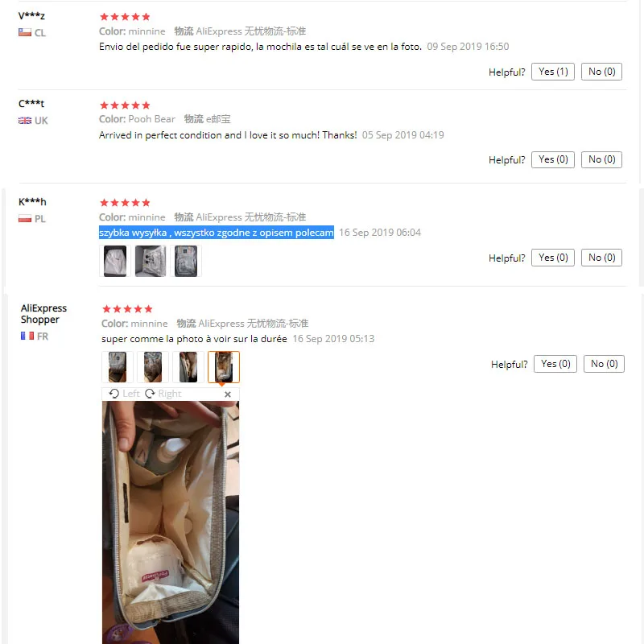This screenshot has height=644, width=644.
Task: Vote No on V***z's review
Action: click(x=601, y=72)
